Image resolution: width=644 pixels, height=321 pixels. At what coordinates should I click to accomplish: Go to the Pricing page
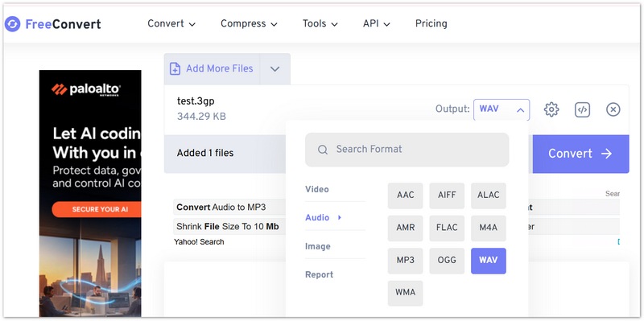pyautogui.click(x=431, y=23)
